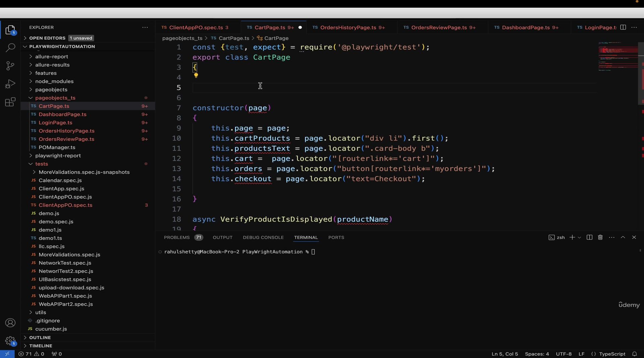Open POManager.ts from the explorer

(x=57, y=147)
